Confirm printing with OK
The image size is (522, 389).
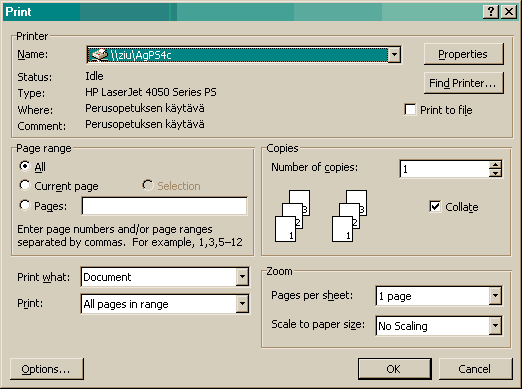(394, 369)
